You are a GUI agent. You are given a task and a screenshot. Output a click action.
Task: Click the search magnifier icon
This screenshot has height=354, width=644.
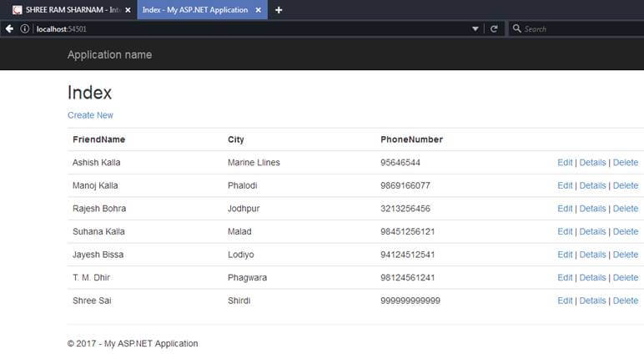[x=516, y=28]
